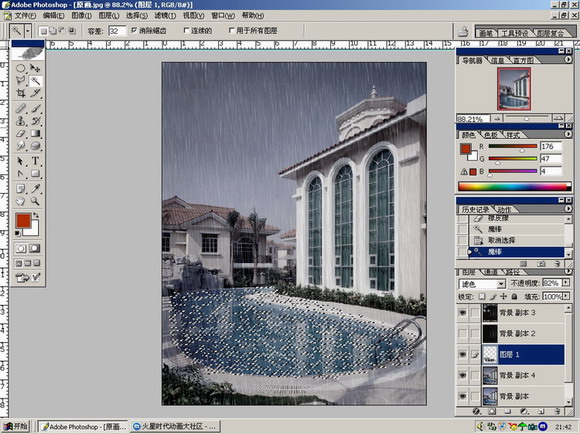Select the Eyedropper tool

[36, 189]
